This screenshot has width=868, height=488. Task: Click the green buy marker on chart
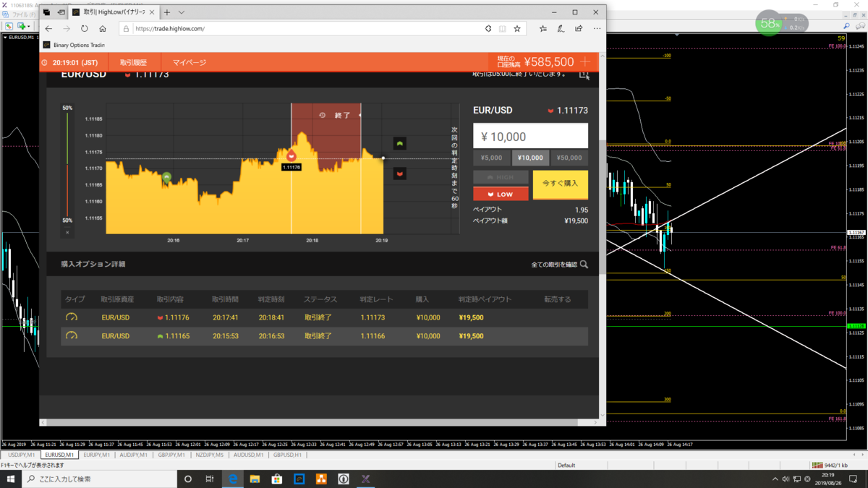click(166, 177)
